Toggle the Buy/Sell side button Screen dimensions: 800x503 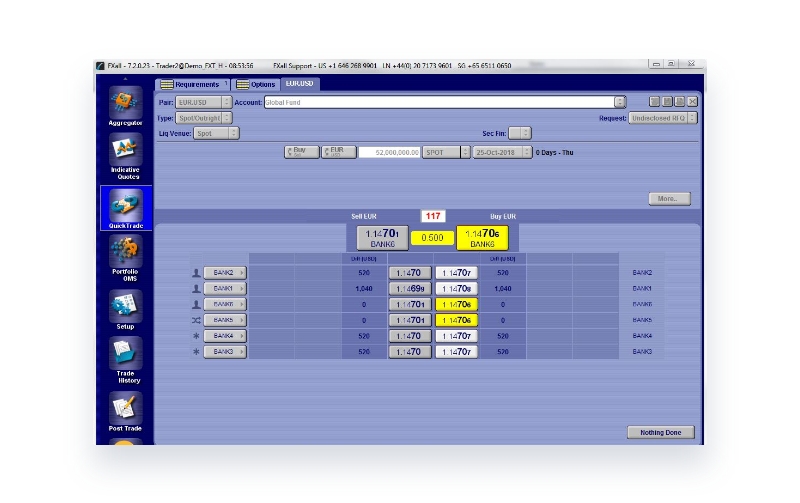[x=302, y=152]
